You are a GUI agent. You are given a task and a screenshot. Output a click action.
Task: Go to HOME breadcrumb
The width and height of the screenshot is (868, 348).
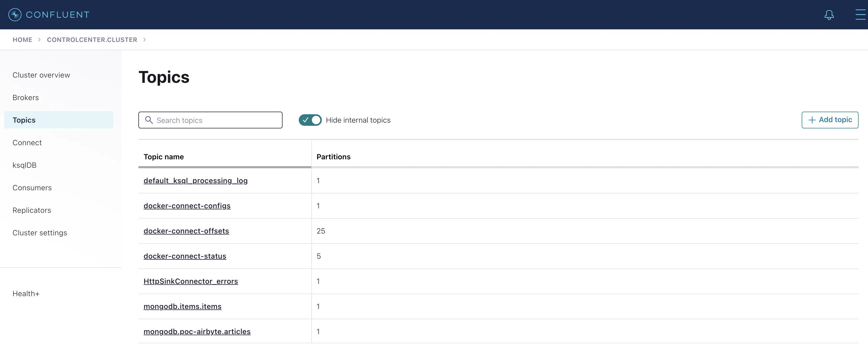pos(23,40)
